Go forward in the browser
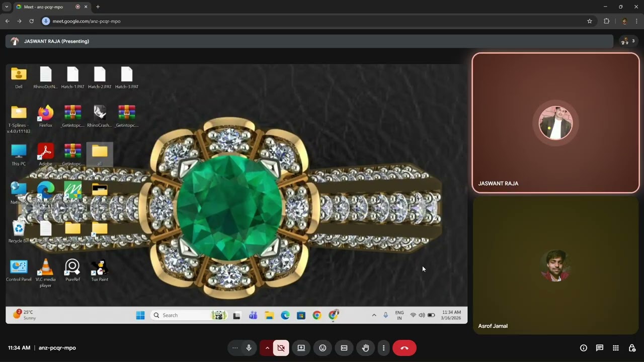The height and width of the screenshot is (362, 644). (x=19, y=21)
